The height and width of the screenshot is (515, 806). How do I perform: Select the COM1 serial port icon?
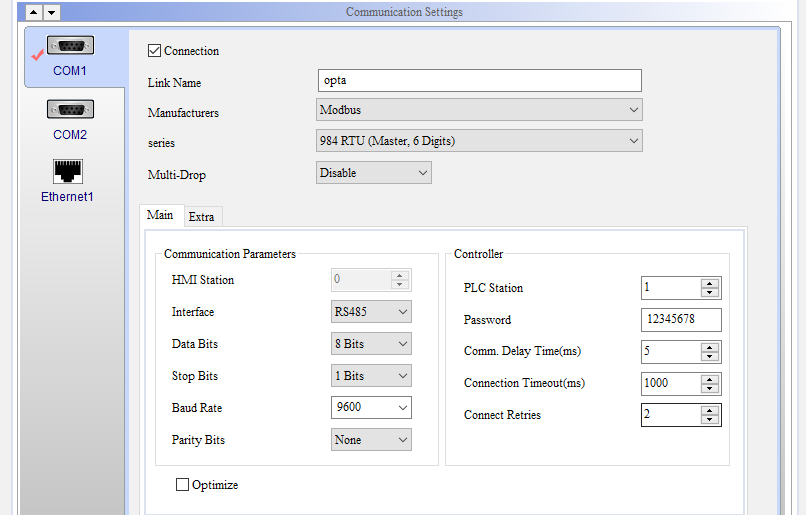tap(70, 47)
